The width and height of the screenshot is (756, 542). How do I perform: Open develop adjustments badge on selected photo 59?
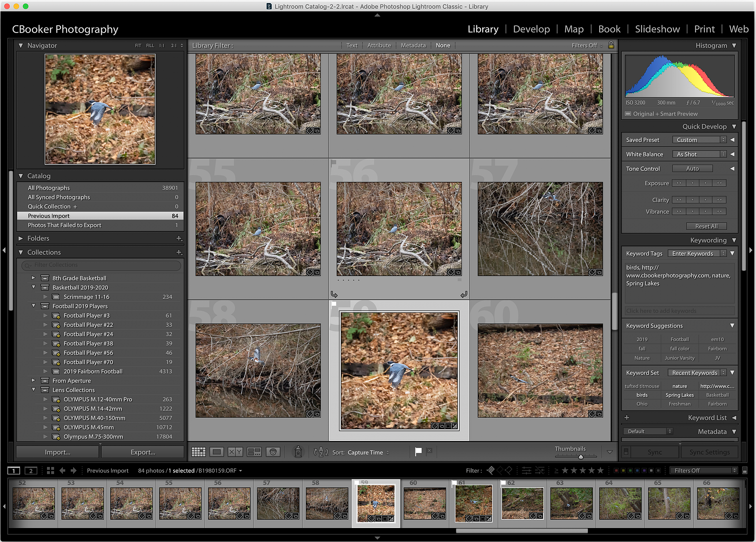(x=455, y=426)
